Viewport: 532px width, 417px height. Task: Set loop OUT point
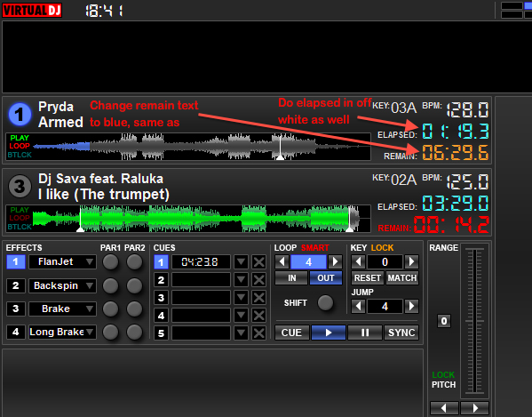326,278
